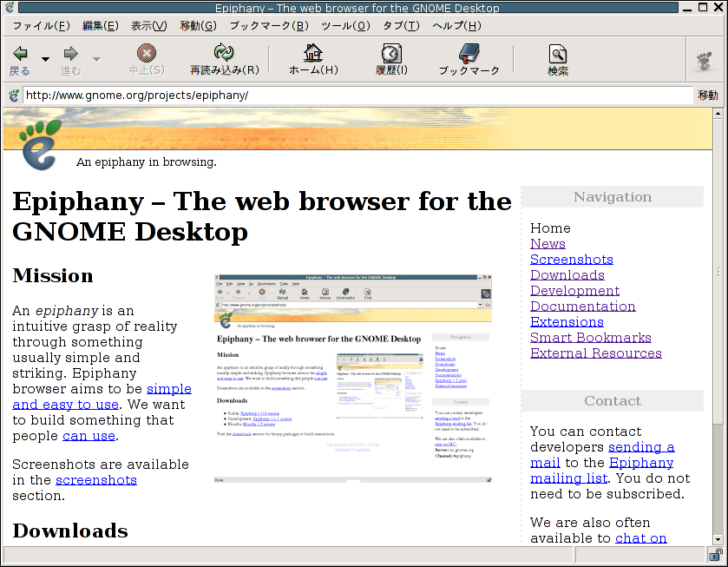Screen dimensions: 728x567
Task: Open the Forward history dropdown arrow
Action: tap(96, 59)
